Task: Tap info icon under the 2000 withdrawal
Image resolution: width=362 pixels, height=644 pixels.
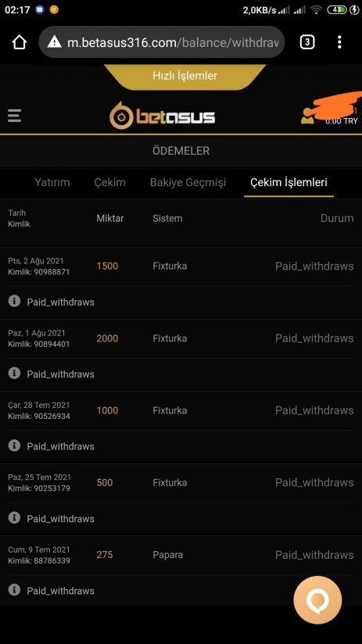Action: click(x=14, y=374)
